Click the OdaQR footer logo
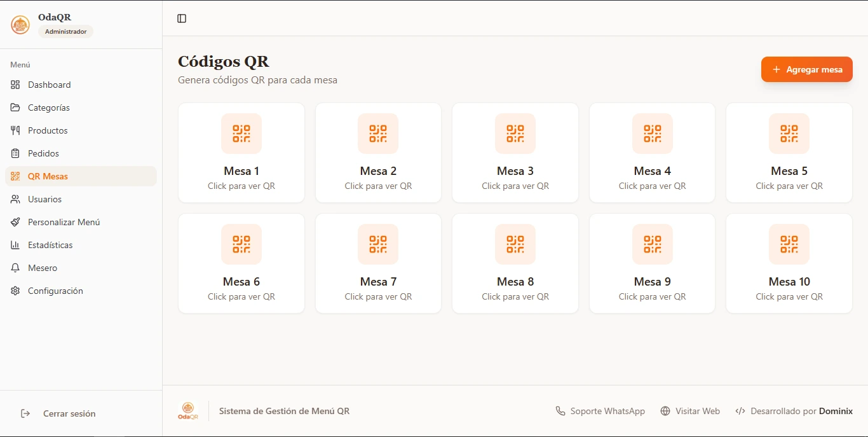 click(x=188, y=411)
